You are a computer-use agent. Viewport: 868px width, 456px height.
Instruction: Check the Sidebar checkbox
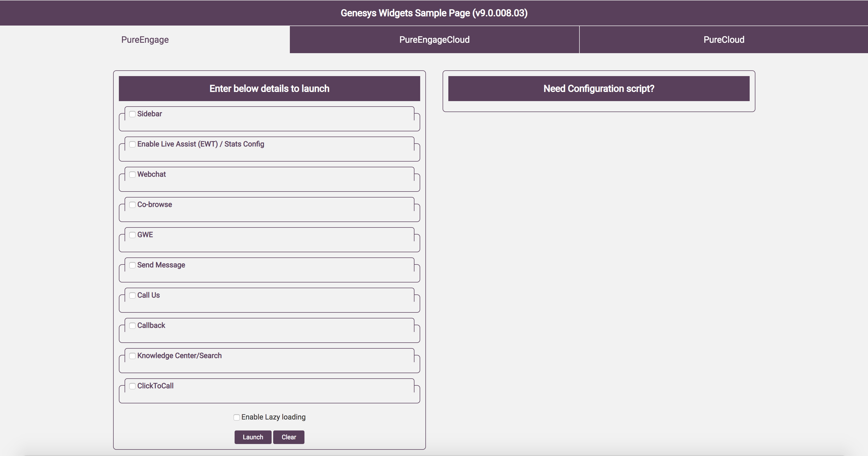click(x=132, y=114)
